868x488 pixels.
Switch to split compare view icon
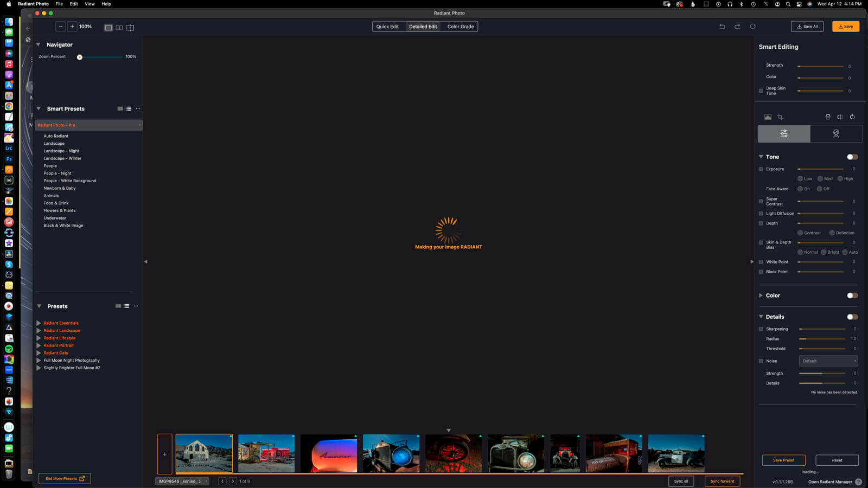(x=130, y=28)
